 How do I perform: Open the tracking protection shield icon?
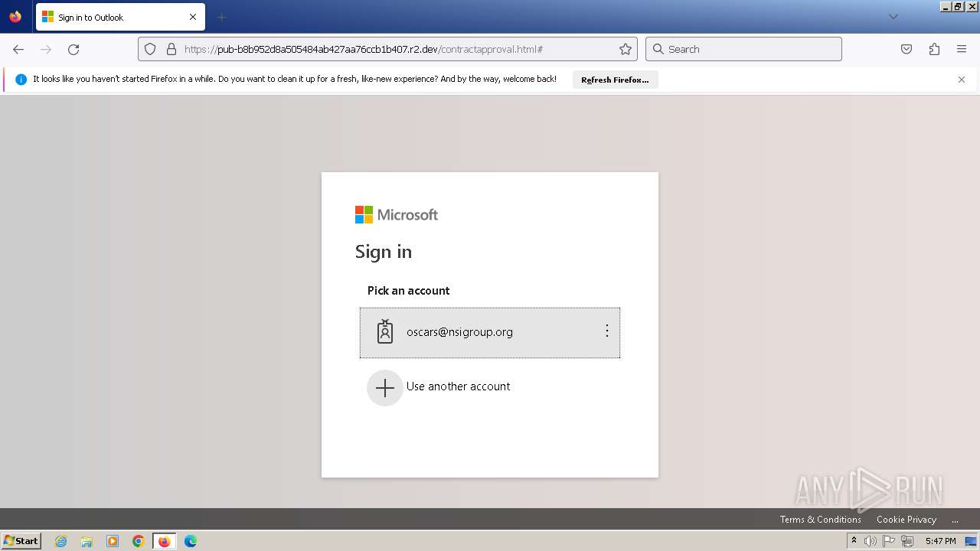click(x=150, y=49)
